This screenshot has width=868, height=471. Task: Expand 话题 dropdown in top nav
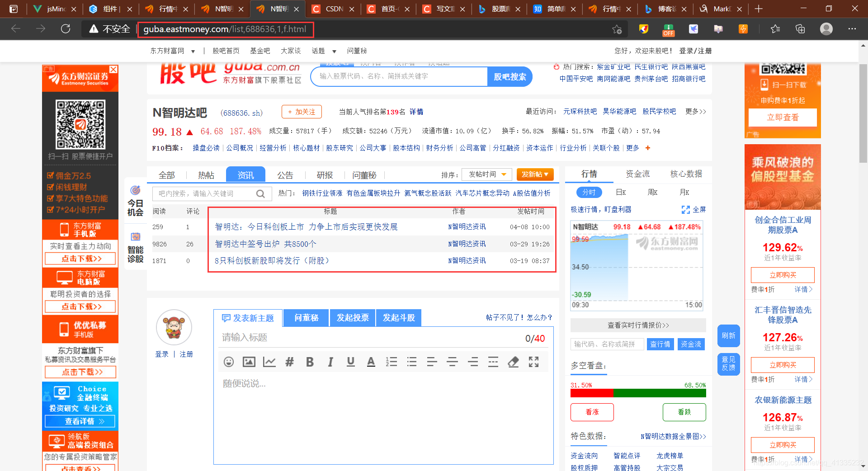(334, 51)
